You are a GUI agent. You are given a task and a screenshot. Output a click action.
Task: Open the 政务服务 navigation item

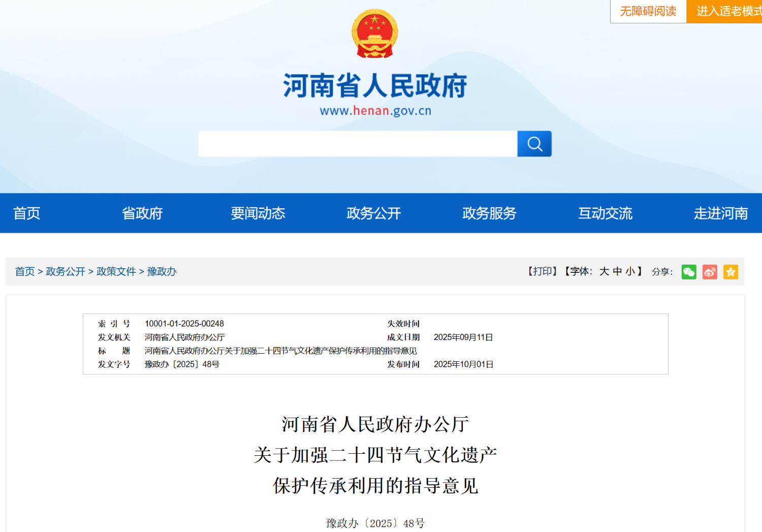coord(489,213)
